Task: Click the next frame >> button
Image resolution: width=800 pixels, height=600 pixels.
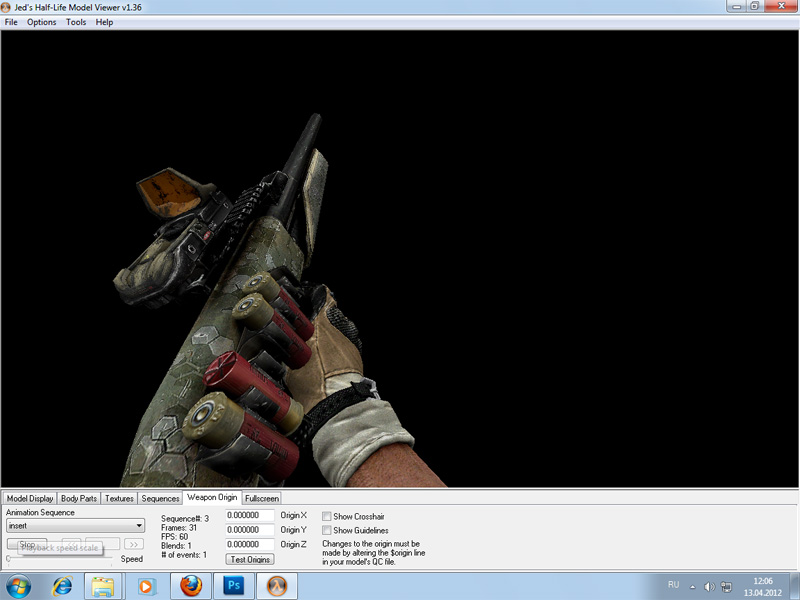Action: [134, 544]
